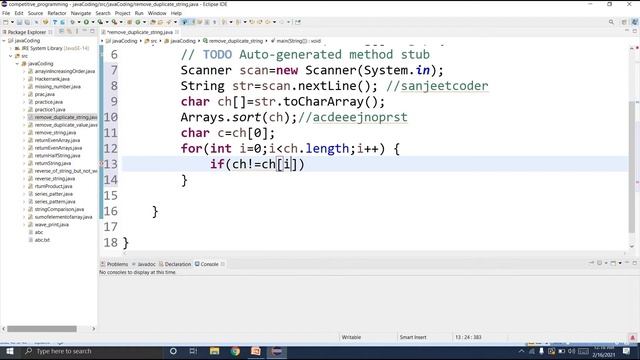The height and width of the screenshot is (360, 640).
Task: Click the Next Annotation arrow icon
Action: [224, 22]
